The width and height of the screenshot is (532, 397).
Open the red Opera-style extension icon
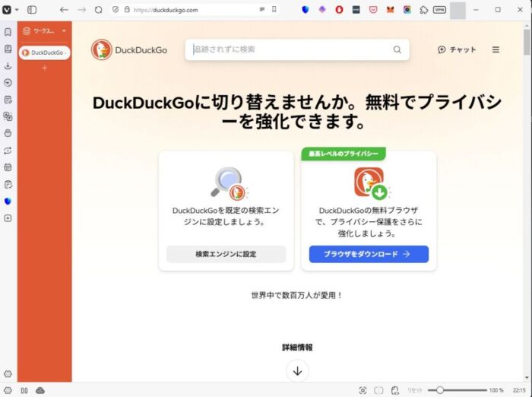[x=339, y=10]
